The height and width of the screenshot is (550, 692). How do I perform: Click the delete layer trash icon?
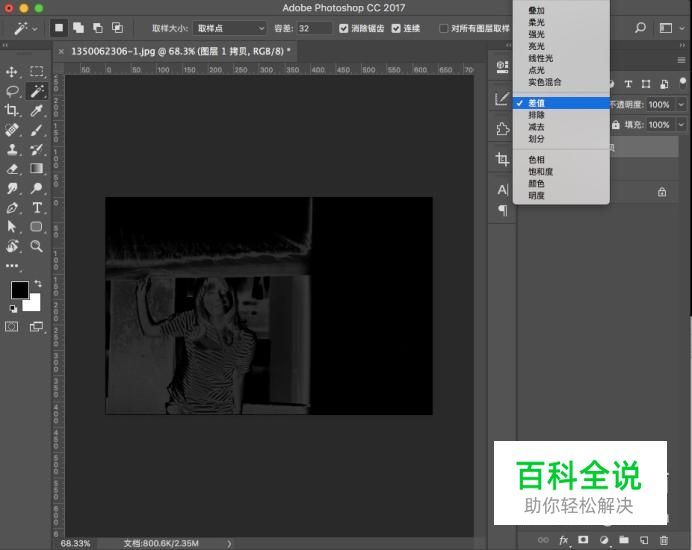coord(663,541)
